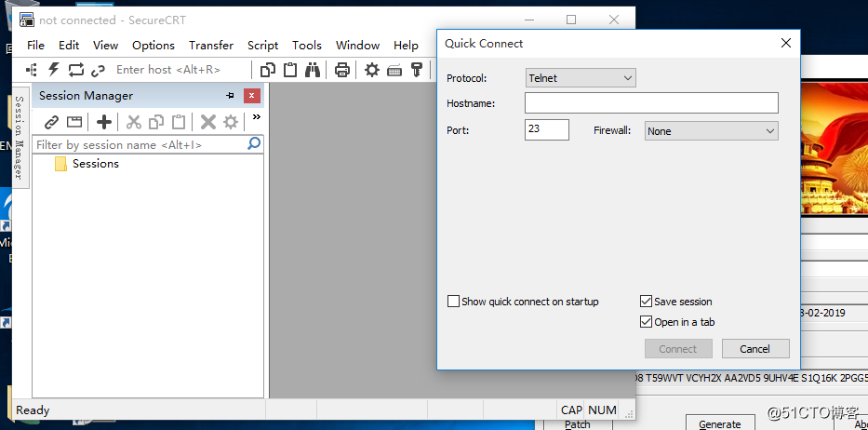Click the Quick Connect lightning icon
The width and height of the screenshot is (868, 430).
(54, 70)
